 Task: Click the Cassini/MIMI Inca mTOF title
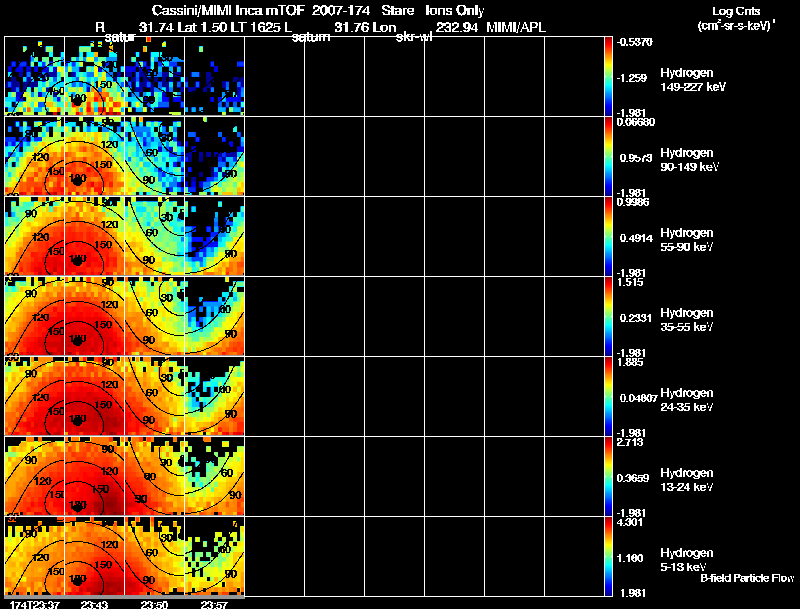pos(228,11)
